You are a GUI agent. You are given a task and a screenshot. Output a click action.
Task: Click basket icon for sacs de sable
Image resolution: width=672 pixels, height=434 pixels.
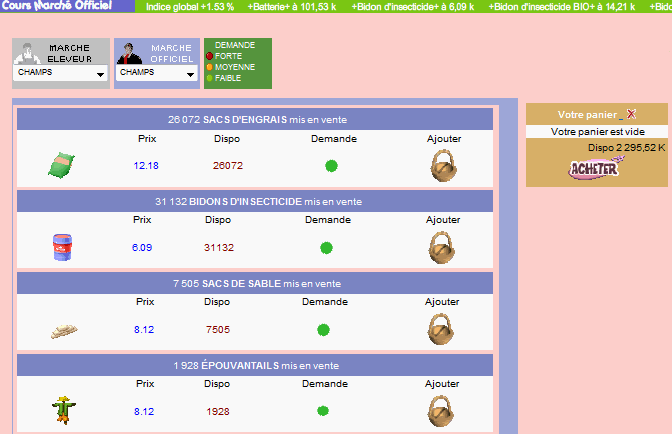[x=443, y=329]
